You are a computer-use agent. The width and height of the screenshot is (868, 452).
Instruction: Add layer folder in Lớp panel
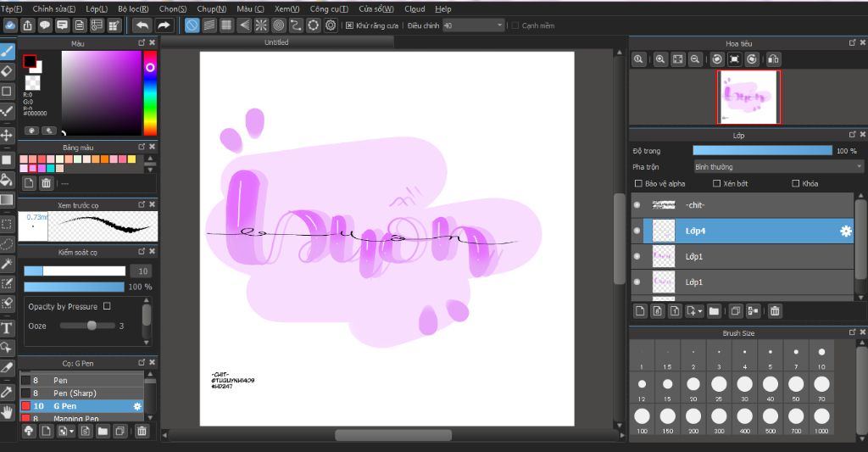pos(714,311)
